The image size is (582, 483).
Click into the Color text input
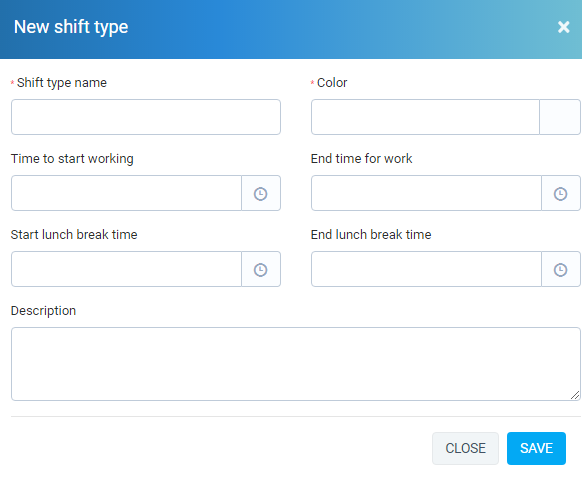click(x=425, y=117)
